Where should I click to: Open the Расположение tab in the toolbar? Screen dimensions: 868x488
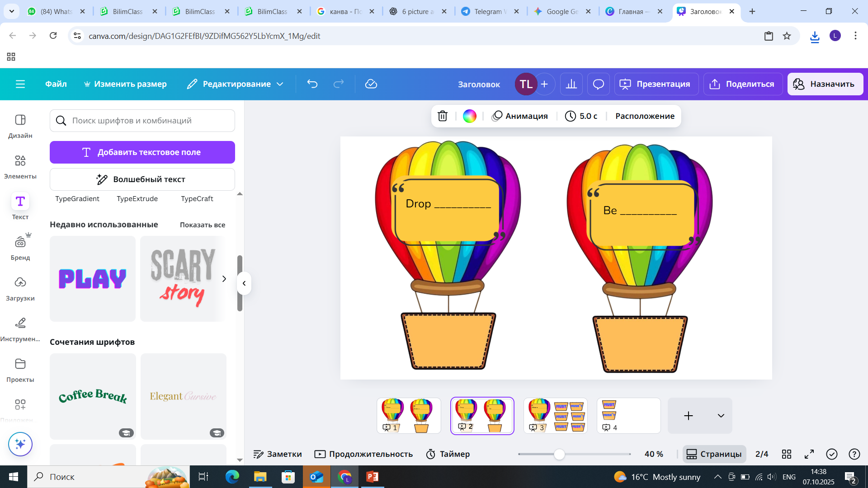coord(645,116)
